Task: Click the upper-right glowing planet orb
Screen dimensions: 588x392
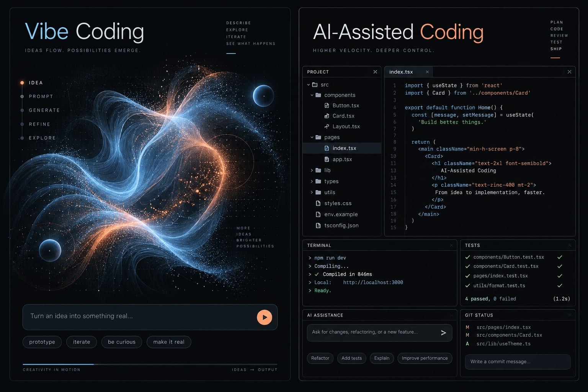Action: click(264, 96)
